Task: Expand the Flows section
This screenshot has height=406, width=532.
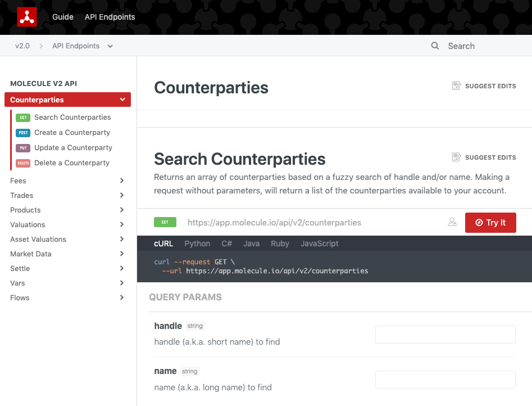Action: tap(122, 297)
